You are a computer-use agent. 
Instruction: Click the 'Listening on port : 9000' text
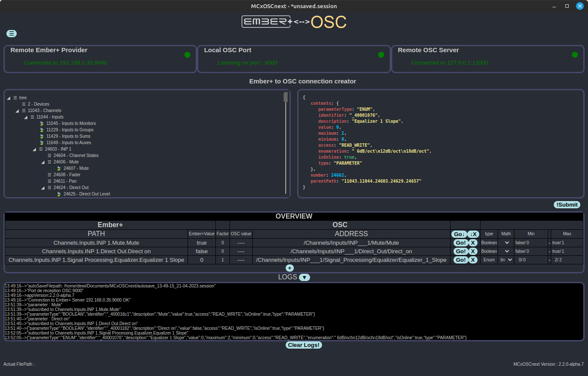247,63
